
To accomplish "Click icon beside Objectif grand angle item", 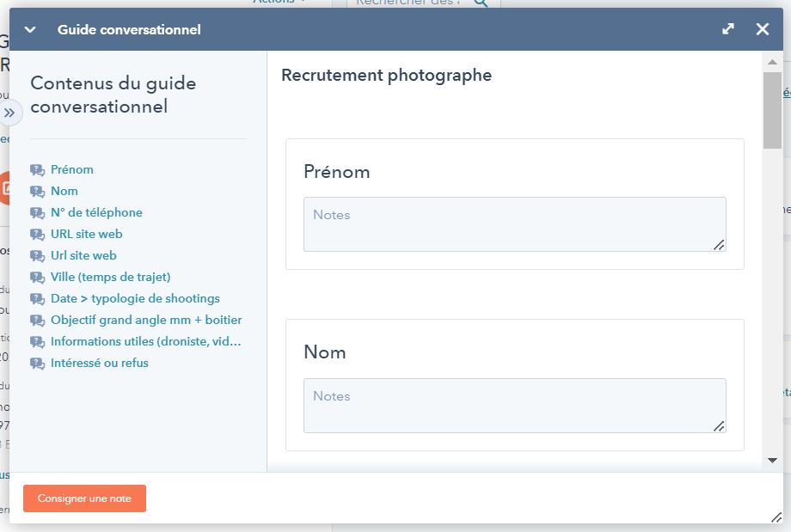I will (37, 321).
